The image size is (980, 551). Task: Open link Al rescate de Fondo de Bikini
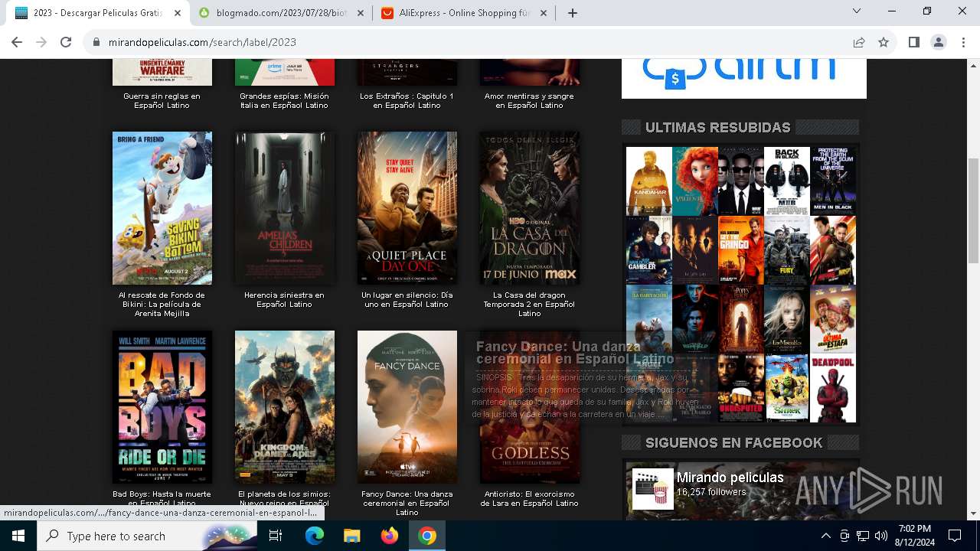coord(162,305)
